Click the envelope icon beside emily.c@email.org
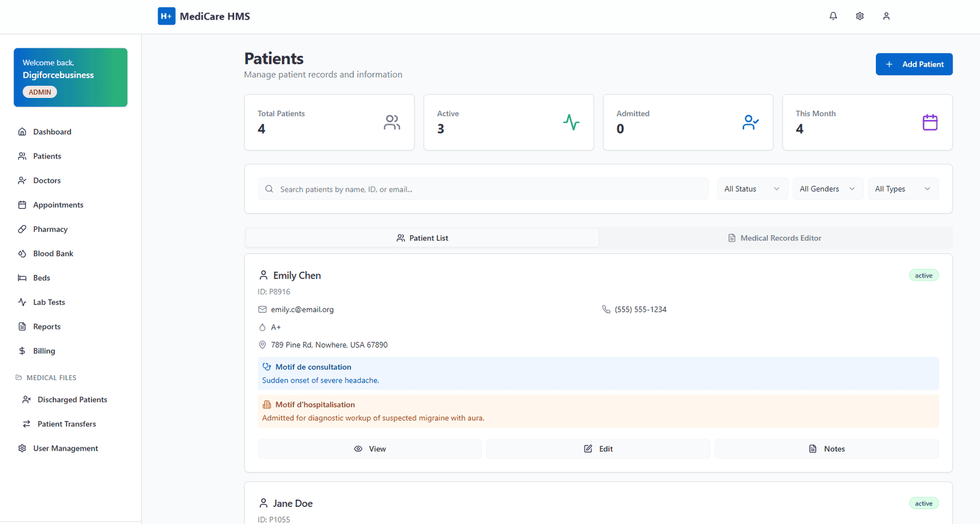The image size is (980, 524). 262,310
